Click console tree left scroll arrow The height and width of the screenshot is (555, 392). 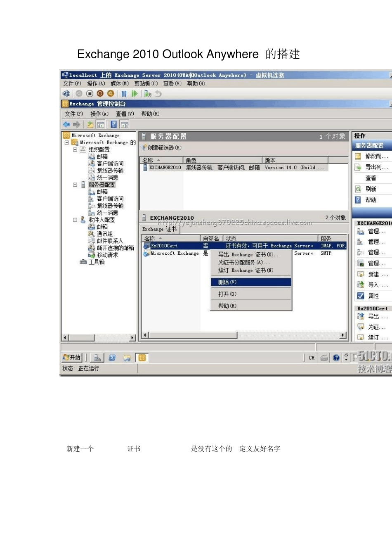point(65,338)
